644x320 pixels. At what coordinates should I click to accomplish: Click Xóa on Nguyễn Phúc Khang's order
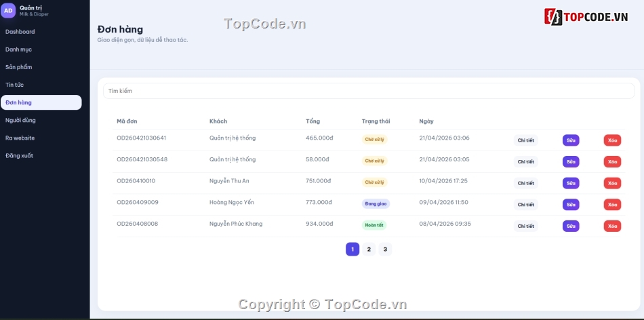click(x=612, y=226)
